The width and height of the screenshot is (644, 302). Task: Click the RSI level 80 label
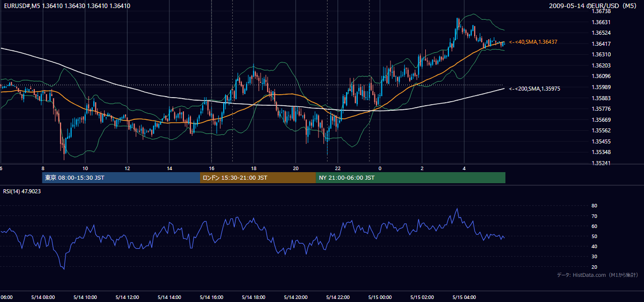click(594, 206)
